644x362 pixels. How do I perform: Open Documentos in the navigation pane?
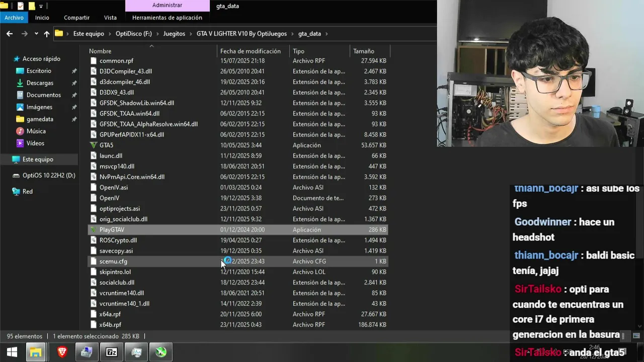click(x=43, y=95)
